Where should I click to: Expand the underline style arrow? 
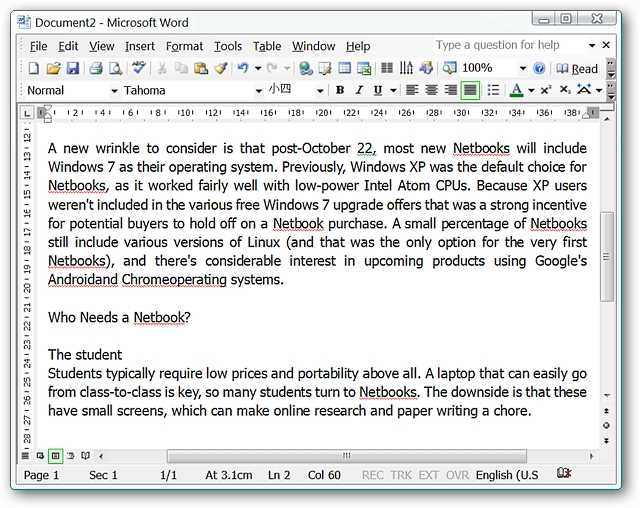click(x=393, y=90)
